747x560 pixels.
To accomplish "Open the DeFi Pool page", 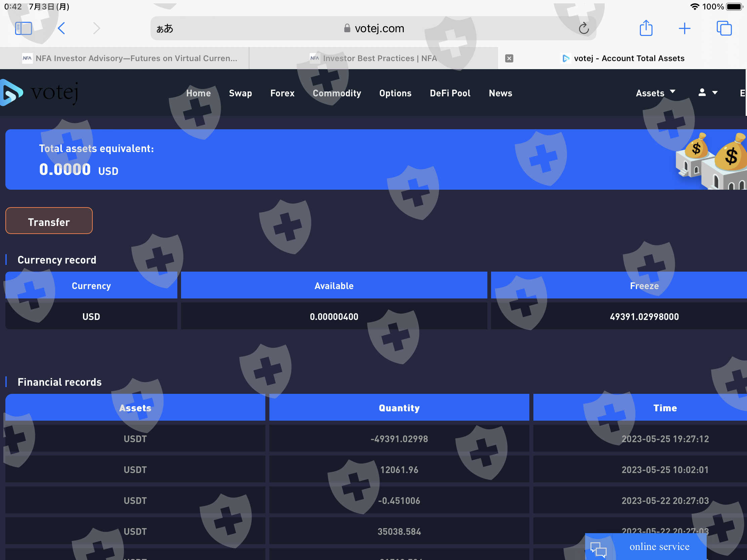I will (449, 93).
